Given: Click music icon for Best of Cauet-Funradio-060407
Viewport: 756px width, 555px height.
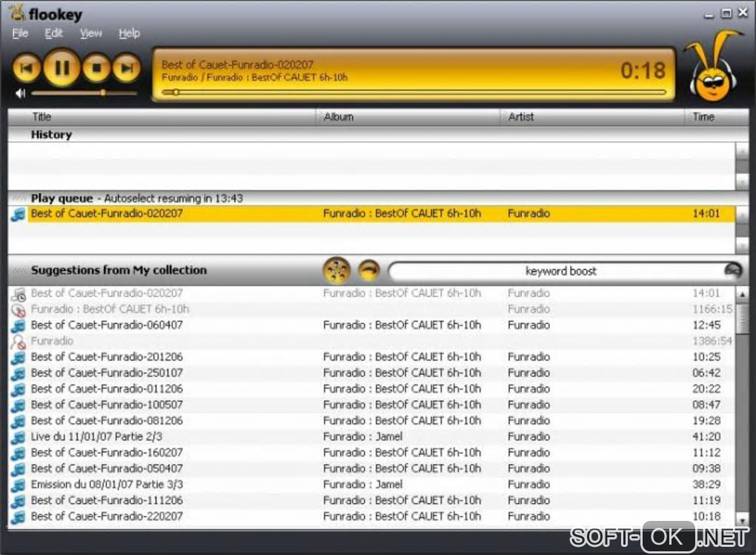Looking at the screenshot, I should click(19, 325).
